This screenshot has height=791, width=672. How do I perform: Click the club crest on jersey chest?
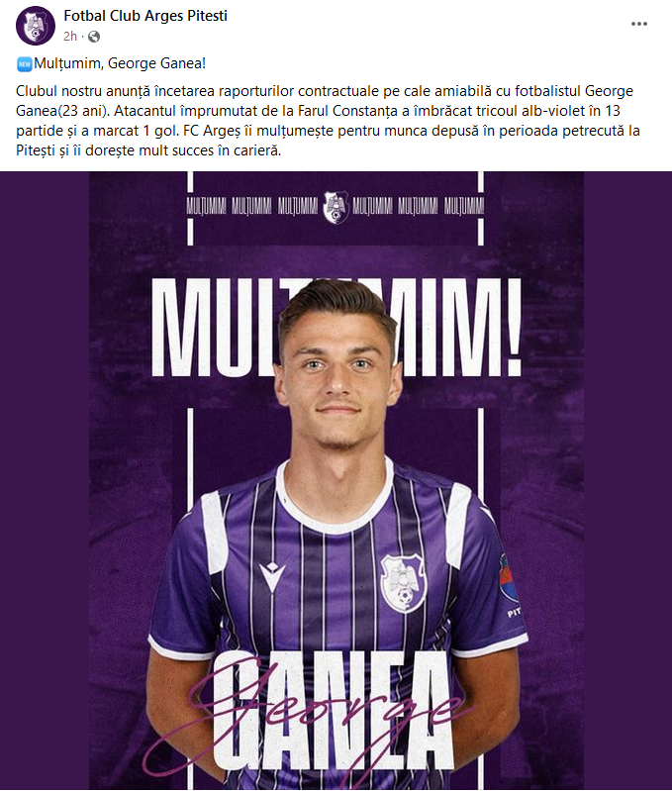[x=404, y=583]
